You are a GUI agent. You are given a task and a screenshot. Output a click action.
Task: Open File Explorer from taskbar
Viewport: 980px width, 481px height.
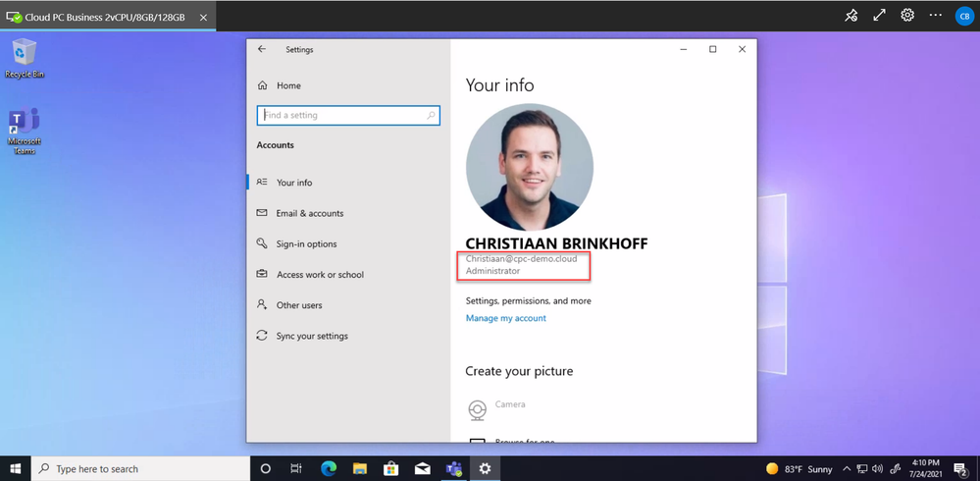(359, 469)
